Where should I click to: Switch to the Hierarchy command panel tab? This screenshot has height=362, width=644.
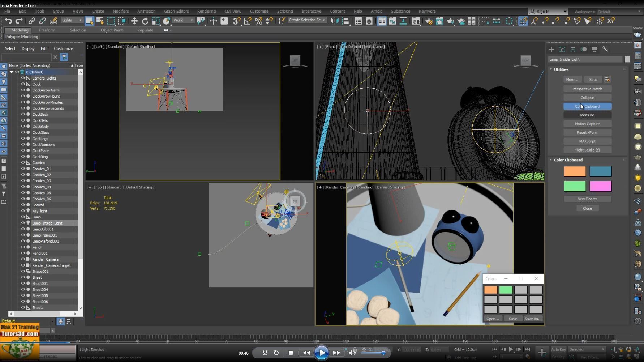click(x=573, y=49)
